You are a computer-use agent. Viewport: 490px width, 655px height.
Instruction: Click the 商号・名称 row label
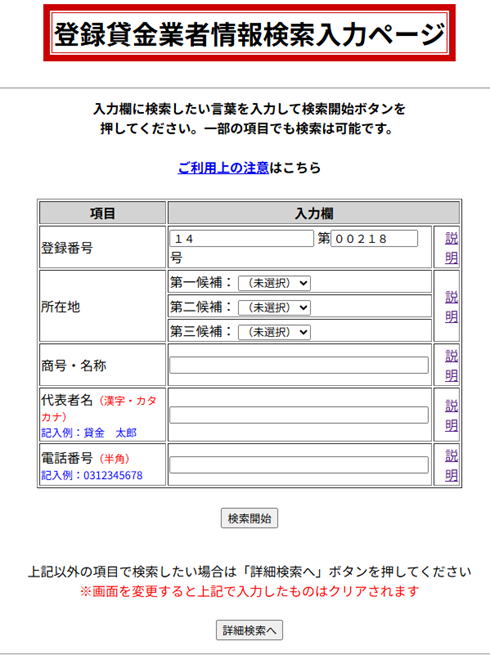(x=74, y=366)
